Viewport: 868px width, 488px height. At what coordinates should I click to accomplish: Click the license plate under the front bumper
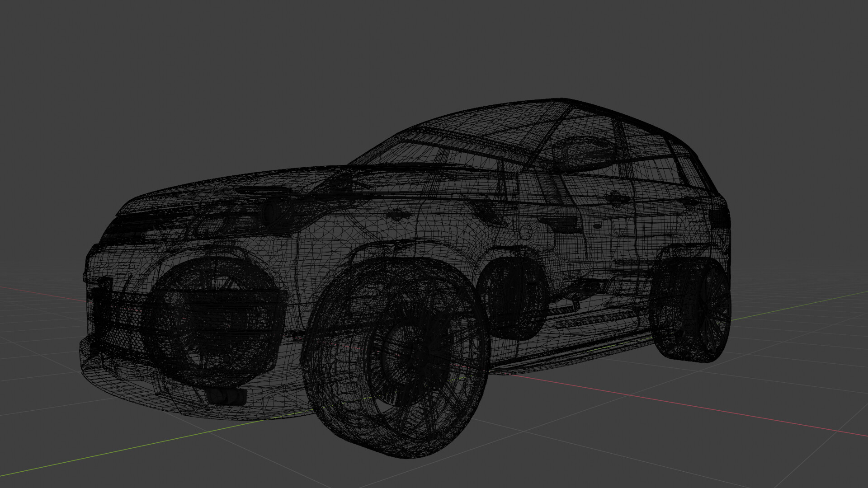226,396
